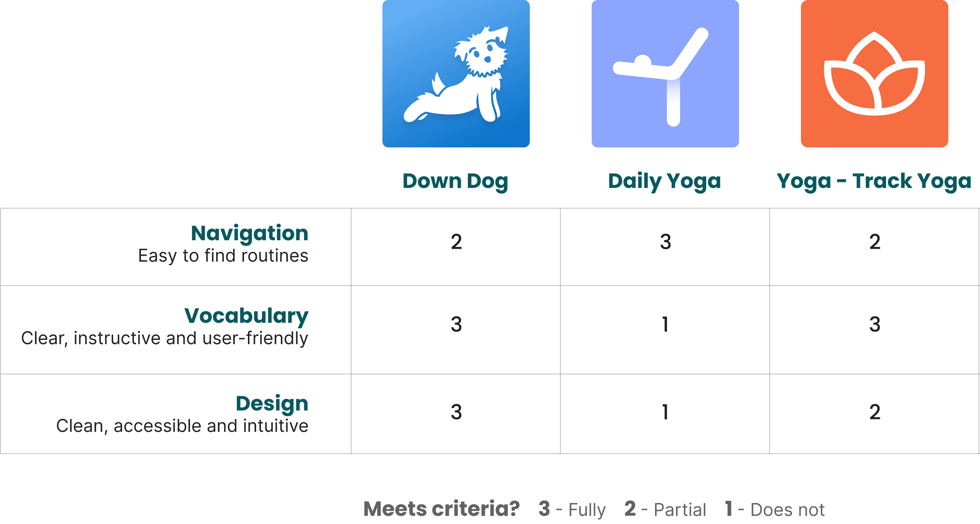Image resolution: width=980 pixels, height=524 pixels.
Task: Click the Down Dog app icon
Action: tap(456, 73)
